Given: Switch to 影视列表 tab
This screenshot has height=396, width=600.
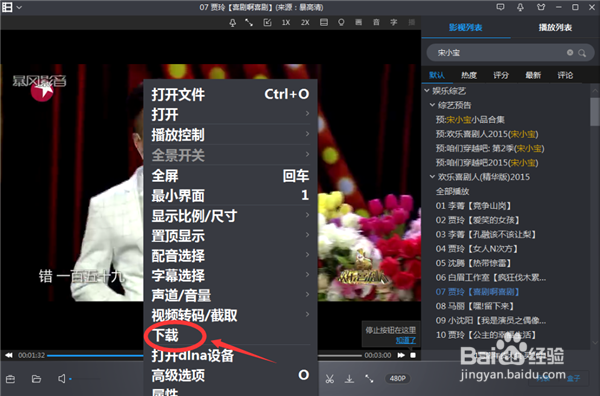Looking at the screenshot, I should point(465,28).
